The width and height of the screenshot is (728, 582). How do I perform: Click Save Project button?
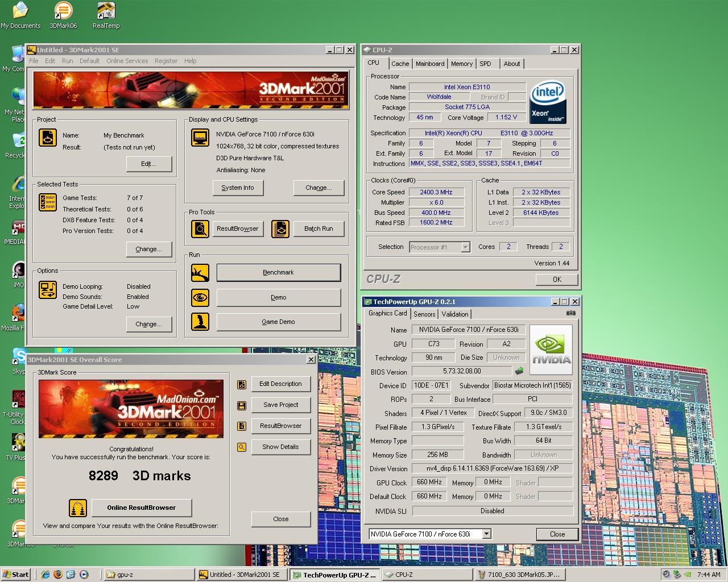[x=280, y=405]
